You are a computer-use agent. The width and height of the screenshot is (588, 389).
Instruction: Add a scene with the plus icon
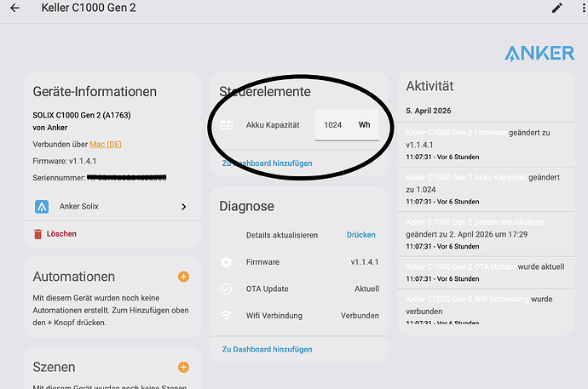click(183, 367)
